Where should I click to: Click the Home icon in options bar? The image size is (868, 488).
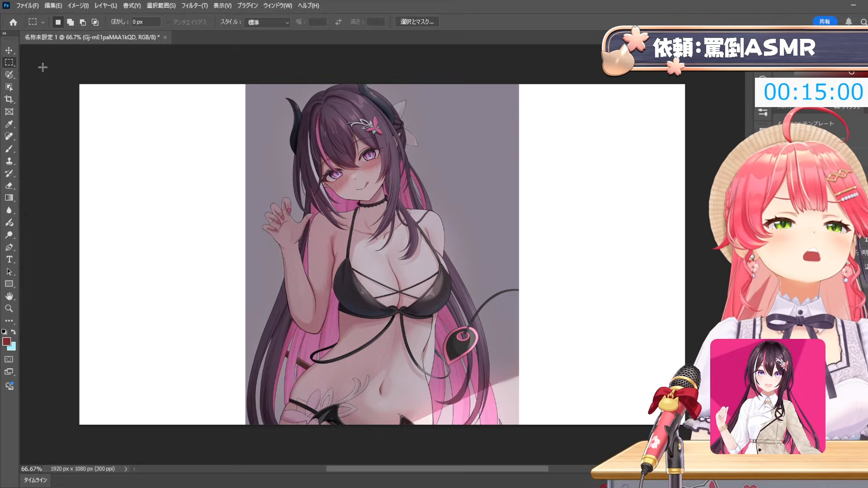pos(13,22)
